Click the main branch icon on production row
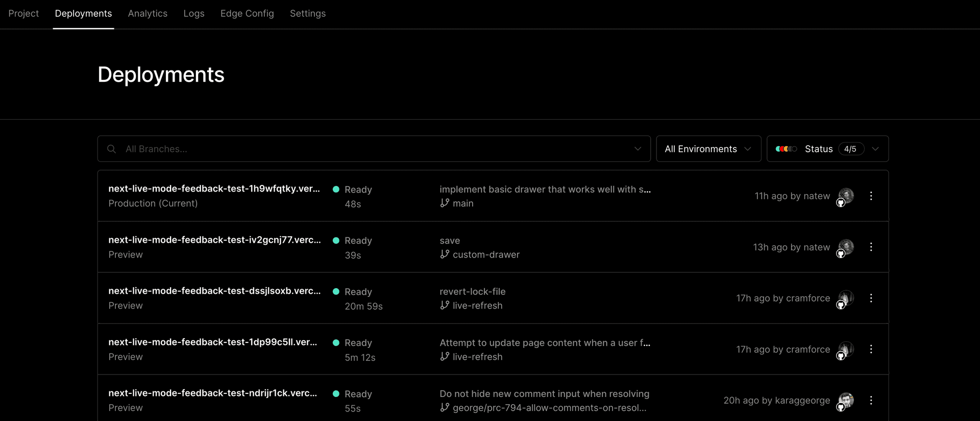The image size is (980, 421). pyautogui.click(x=445, y=203)
